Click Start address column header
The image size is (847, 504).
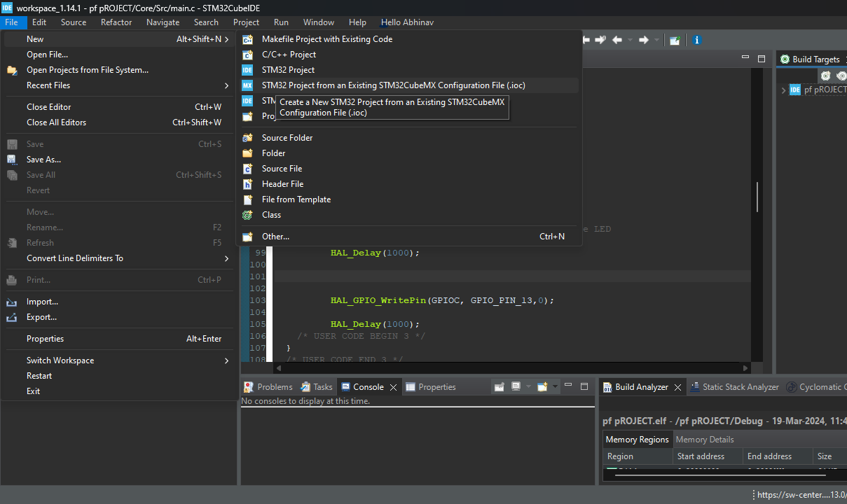point(707,456)
